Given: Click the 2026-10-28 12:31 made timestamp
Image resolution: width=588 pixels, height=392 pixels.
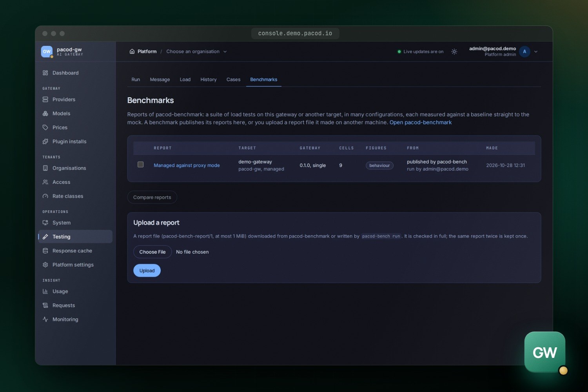Looking at the screenshot, I should [x=506, y=165].
